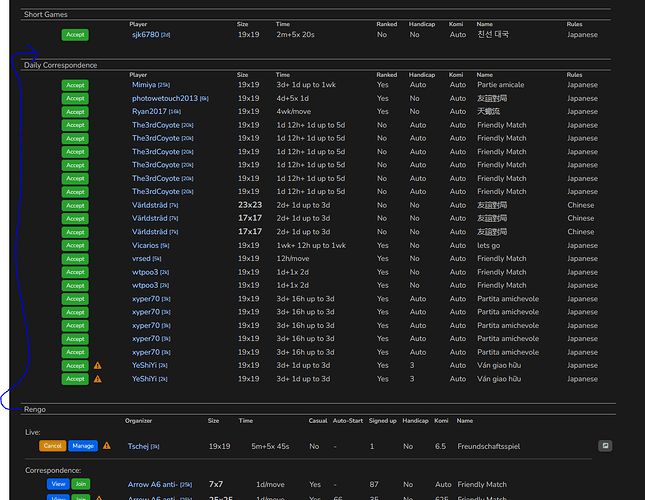
Task: Open Mimiya's player profile link
Action: click(144, 85)
